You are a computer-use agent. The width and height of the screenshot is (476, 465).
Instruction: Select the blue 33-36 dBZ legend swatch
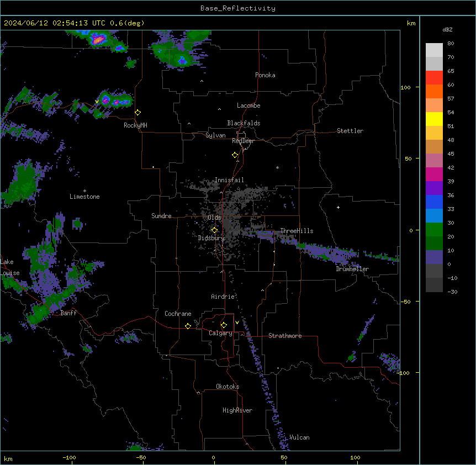434,202
